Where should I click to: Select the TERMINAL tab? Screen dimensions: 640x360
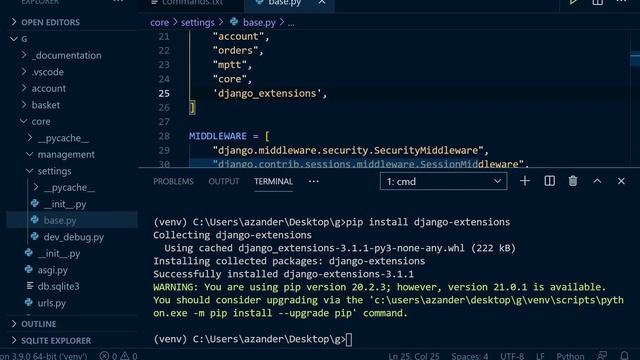273,181
